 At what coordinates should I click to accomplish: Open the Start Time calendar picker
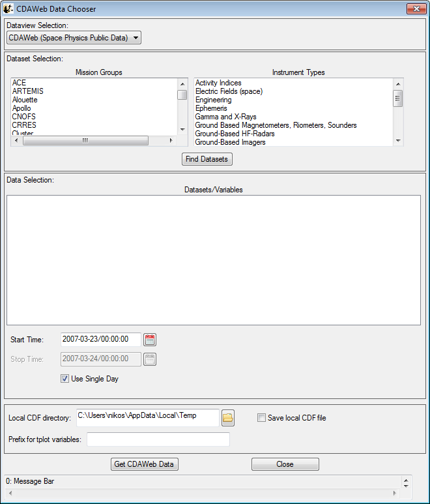click(x=150, y=339)
